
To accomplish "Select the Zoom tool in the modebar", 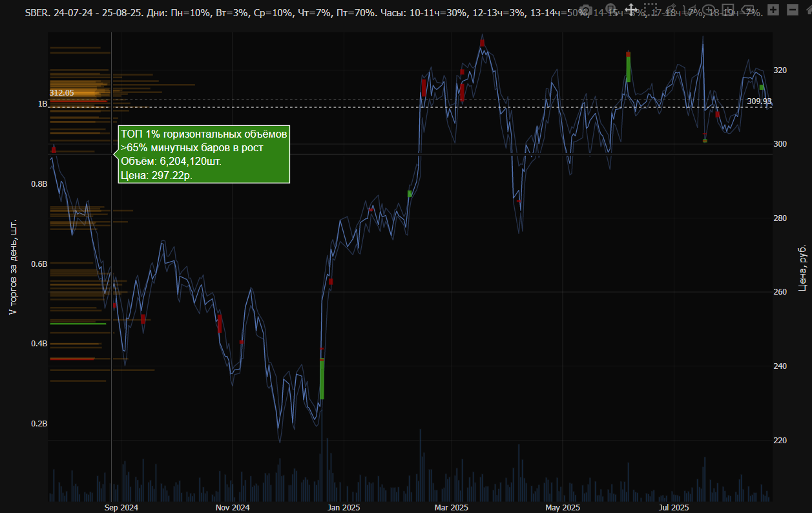I will [x=610, y=10].
